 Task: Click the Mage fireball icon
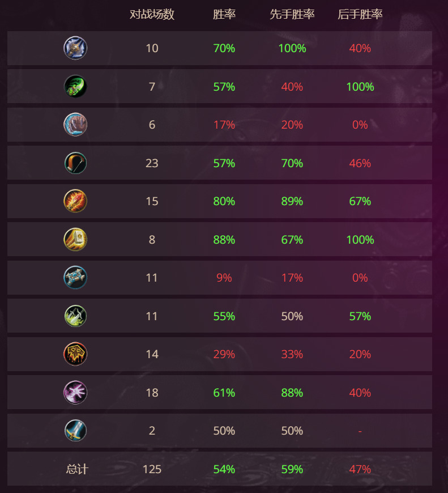pos(75,201)
